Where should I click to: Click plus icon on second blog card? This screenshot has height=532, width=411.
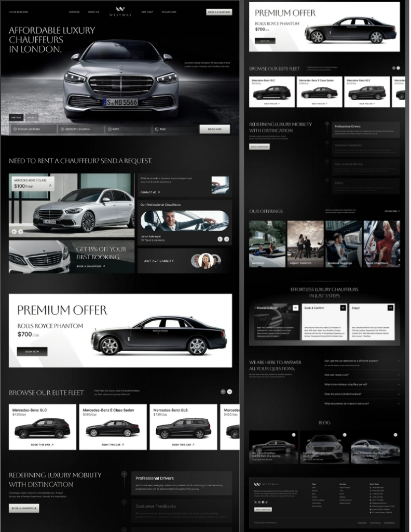point(345,435)
